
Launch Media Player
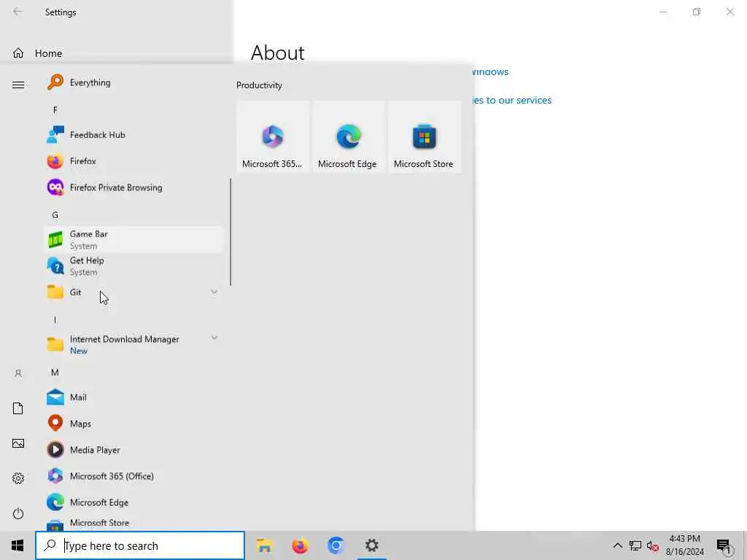click(x=133, y=449)
